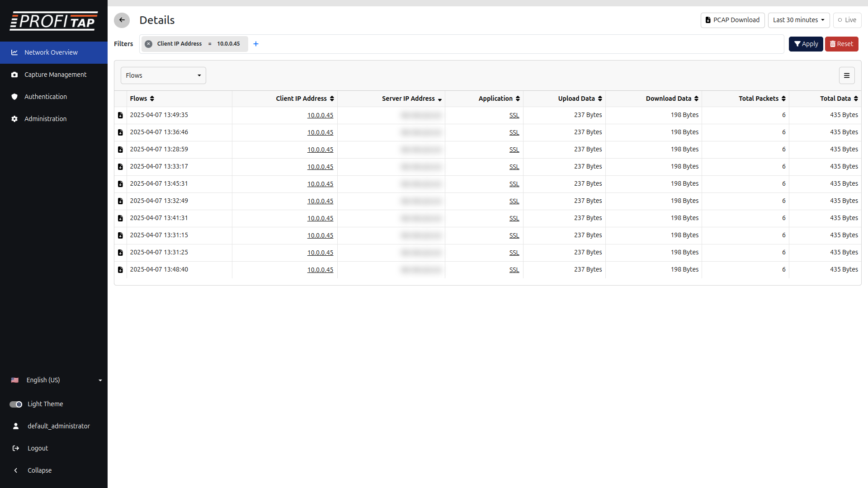Download PCAP for the 13:48:40 flow row

[120, 270]
